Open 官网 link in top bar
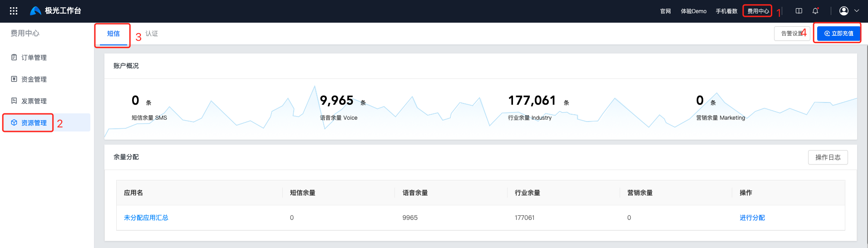The width and height of the screenshot is (868, 248). point(666,11)
